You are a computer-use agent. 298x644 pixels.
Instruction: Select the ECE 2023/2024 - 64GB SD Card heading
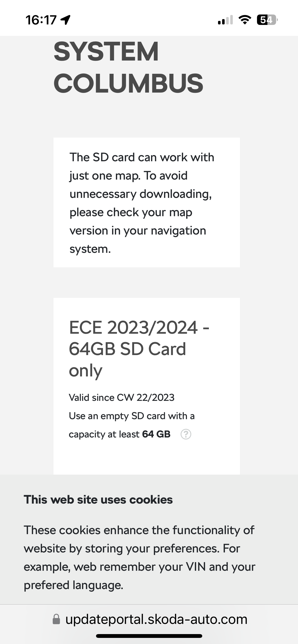click(x=139, y=349)
